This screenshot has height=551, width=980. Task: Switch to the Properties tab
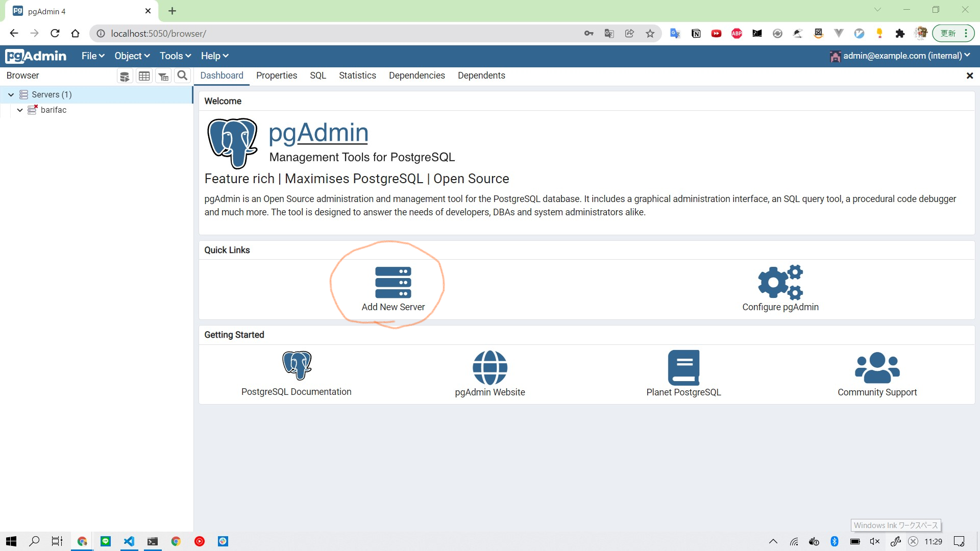click(277, 76)
